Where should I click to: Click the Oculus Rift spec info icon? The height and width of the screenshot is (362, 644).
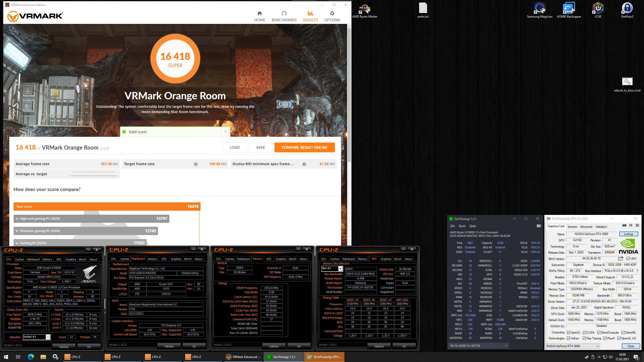(x=304, y=164)
